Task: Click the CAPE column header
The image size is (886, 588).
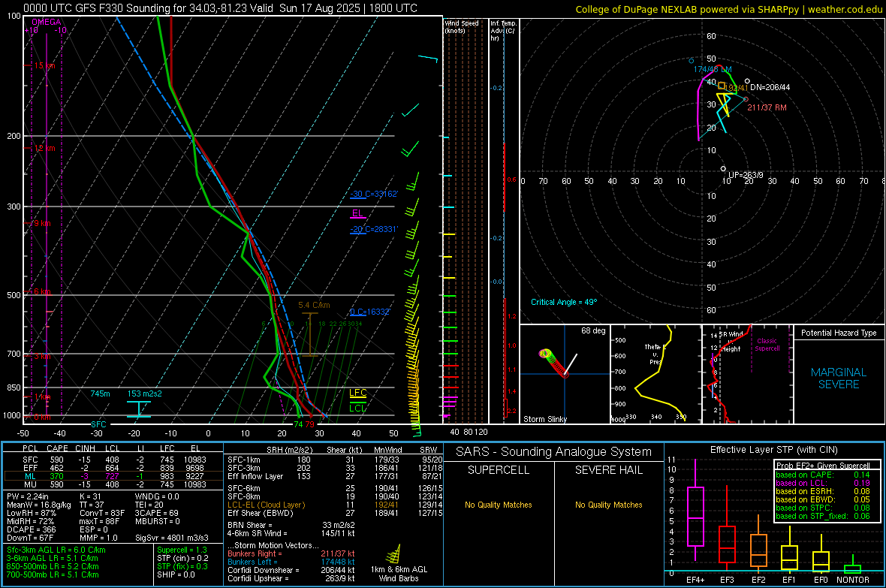Action: click(x=57, y=448)
